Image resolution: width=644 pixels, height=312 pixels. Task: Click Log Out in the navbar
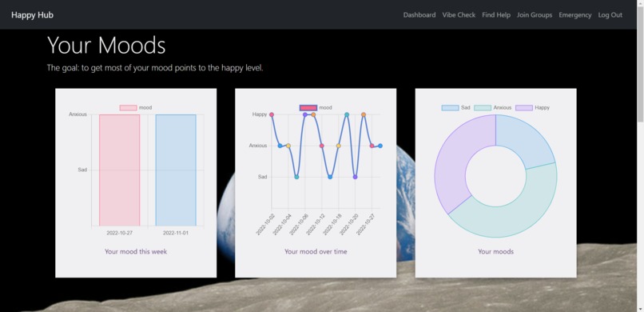click(x=610, y=14)
